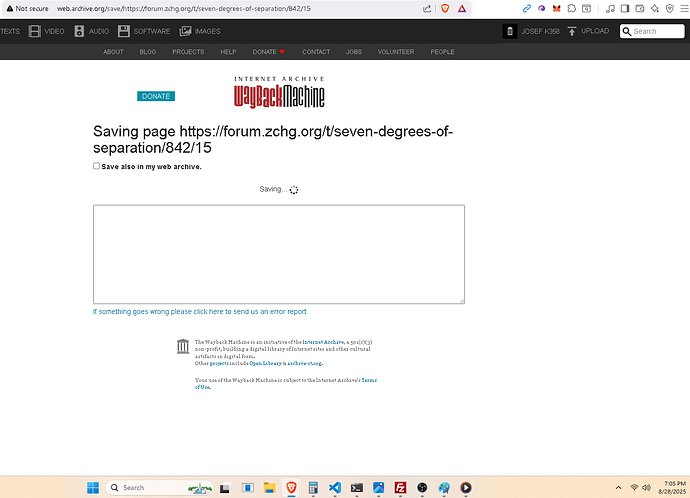Click the Wayback Machine logo

(x=279, y=92)
